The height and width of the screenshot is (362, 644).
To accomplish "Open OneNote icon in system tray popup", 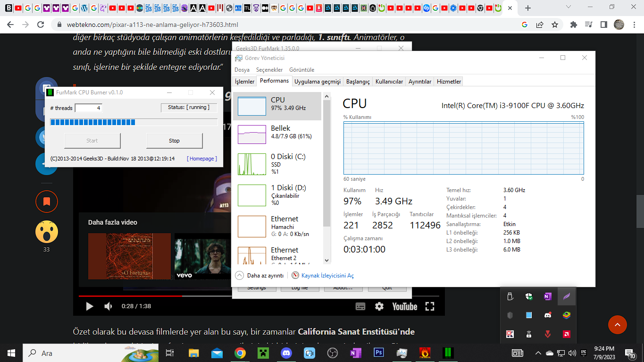I will click(x=548, y=296).
